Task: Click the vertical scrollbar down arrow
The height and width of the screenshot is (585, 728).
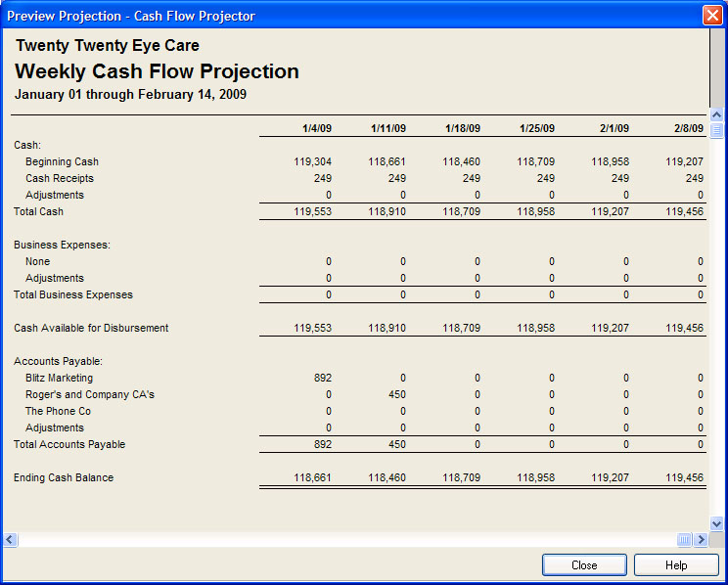Action: coord(717,523)
